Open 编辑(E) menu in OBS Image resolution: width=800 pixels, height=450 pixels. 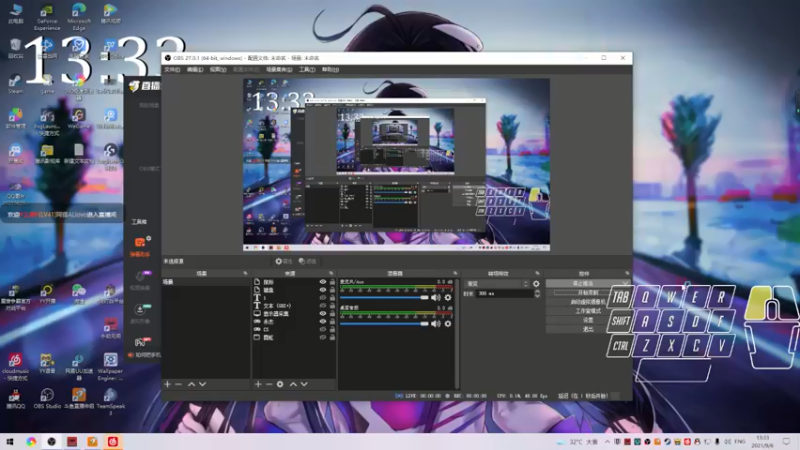coord(195,69)
